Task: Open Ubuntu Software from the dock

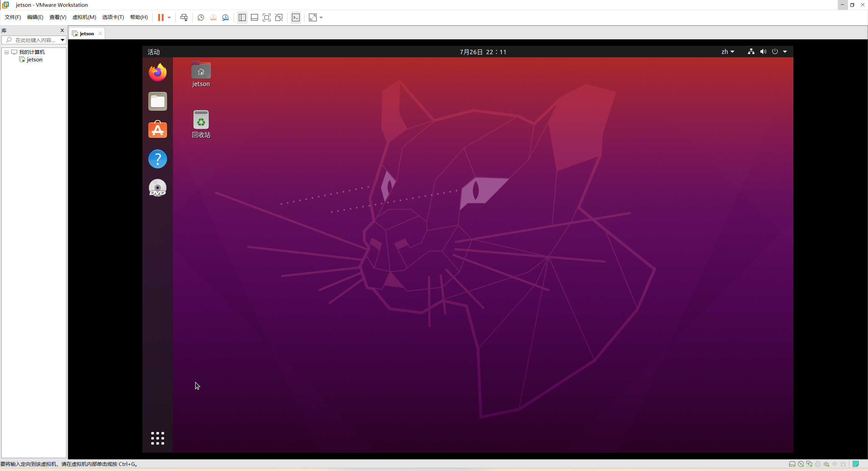Action: 158,130
